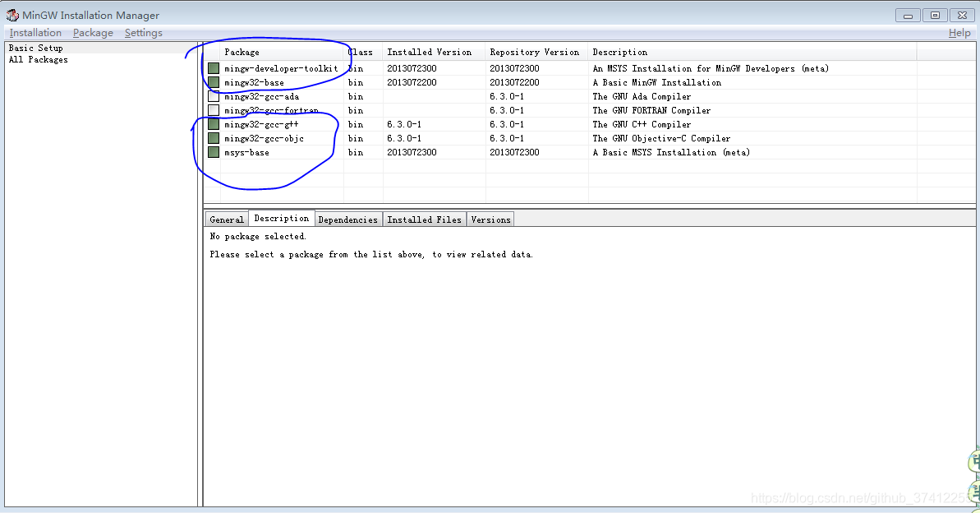980x513 pixels.
Task: Click 'A Basic MSYS Installation (meta)' description
Action: point(671,152)
